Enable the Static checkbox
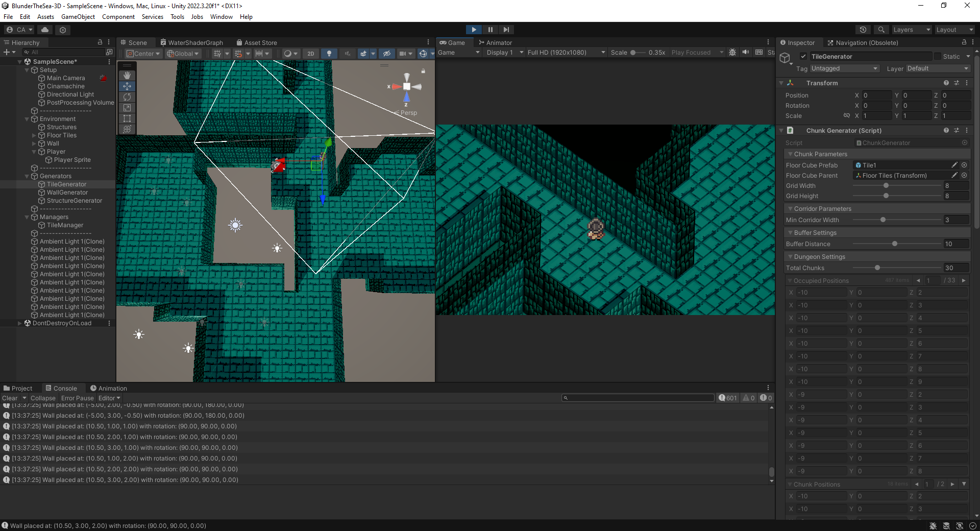Screen dimensions: 980x531 pyautogui.click(x=937, y=57)
